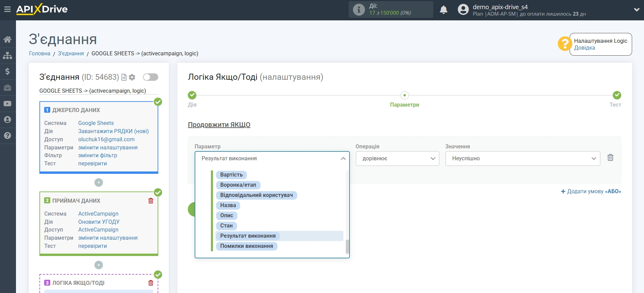Open the Google Sheets system link
Image resolution: width=644 pixels, height=293 pixels.
tap(96, 123)
